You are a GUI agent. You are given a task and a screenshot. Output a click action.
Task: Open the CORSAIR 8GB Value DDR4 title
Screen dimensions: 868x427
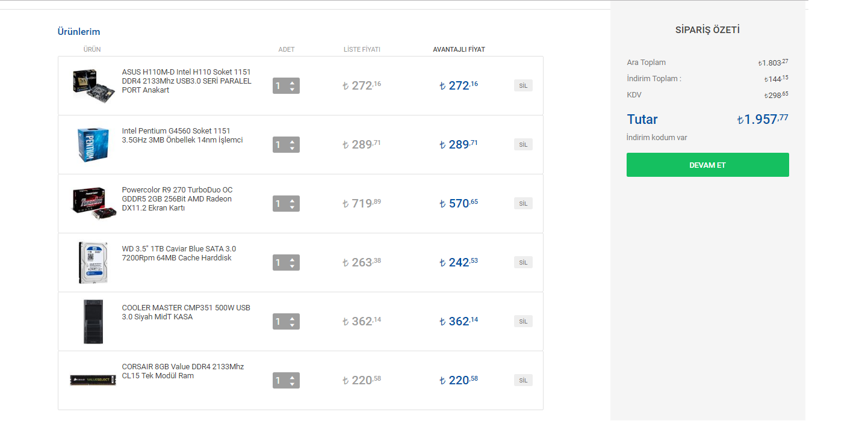[183, 371]
